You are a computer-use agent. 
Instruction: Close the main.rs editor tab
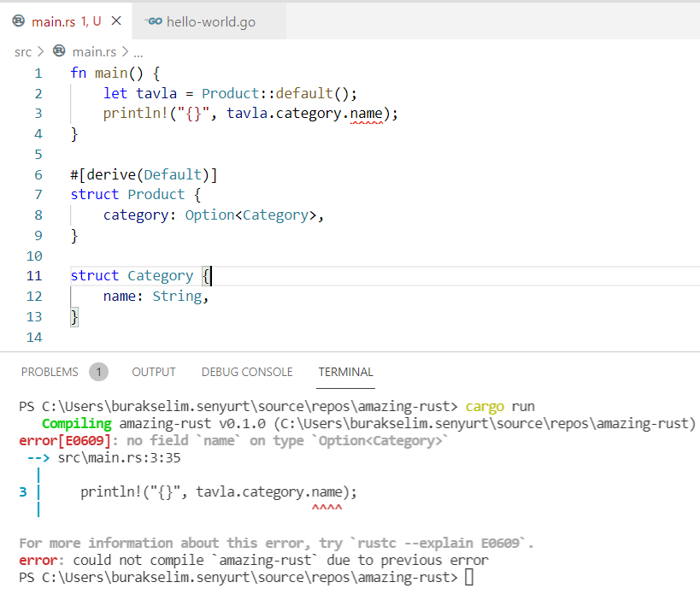click(x=116, y=21)
